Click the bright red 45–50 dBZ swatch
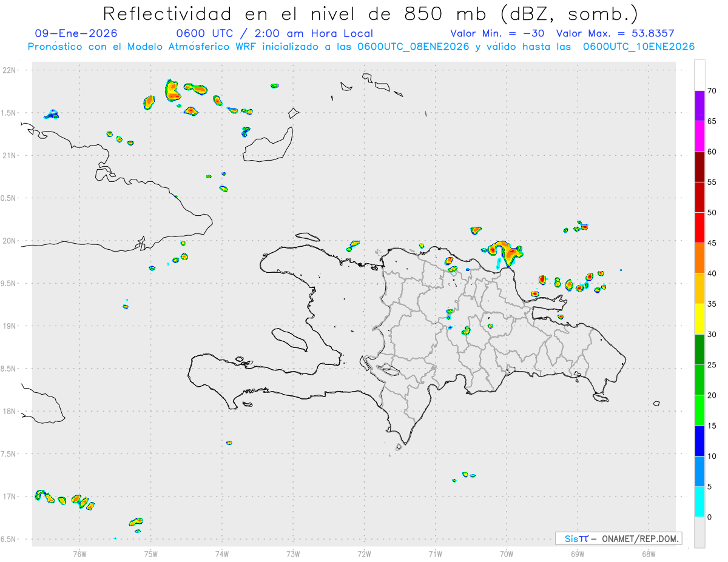The height and width of the screenshot is (562, 728). (699, 228)
